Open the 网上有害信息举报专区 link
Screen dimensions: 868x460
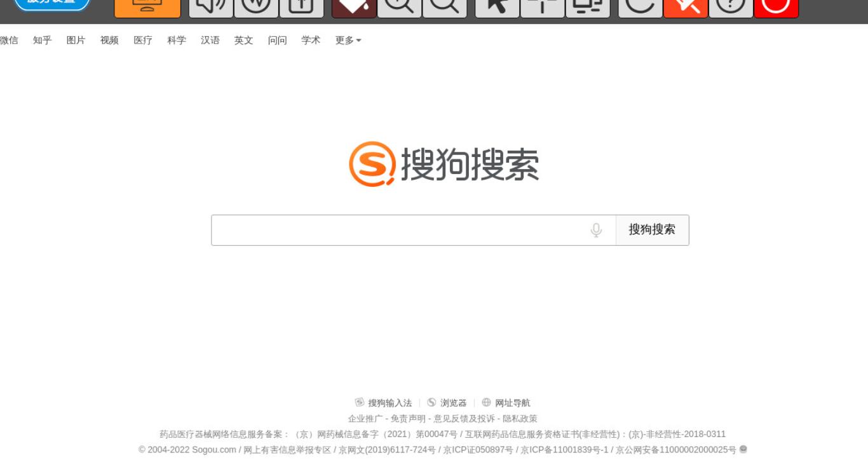pyautogui.click(x=287, y=450)
